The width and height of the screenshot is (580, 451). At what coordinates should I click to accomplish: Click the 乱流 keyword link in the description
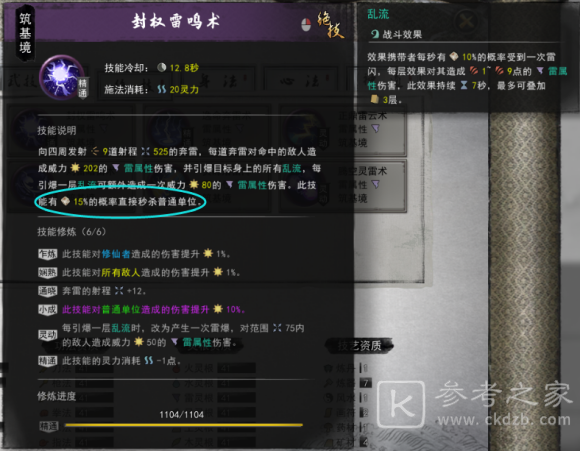click(x=292, y=168)
